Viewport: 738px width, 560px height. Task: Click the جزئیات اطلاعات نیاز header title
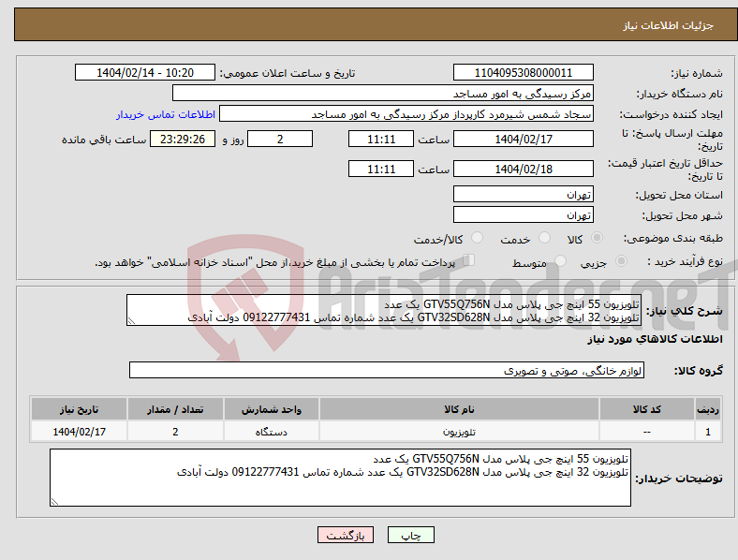pos(668,25)
